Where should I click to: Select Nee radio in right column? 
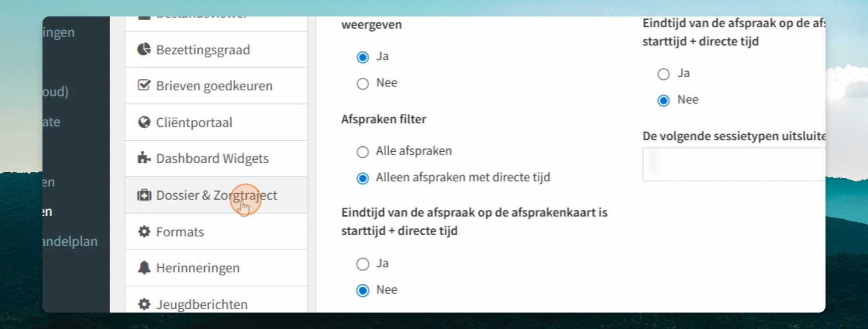[663, 101]
